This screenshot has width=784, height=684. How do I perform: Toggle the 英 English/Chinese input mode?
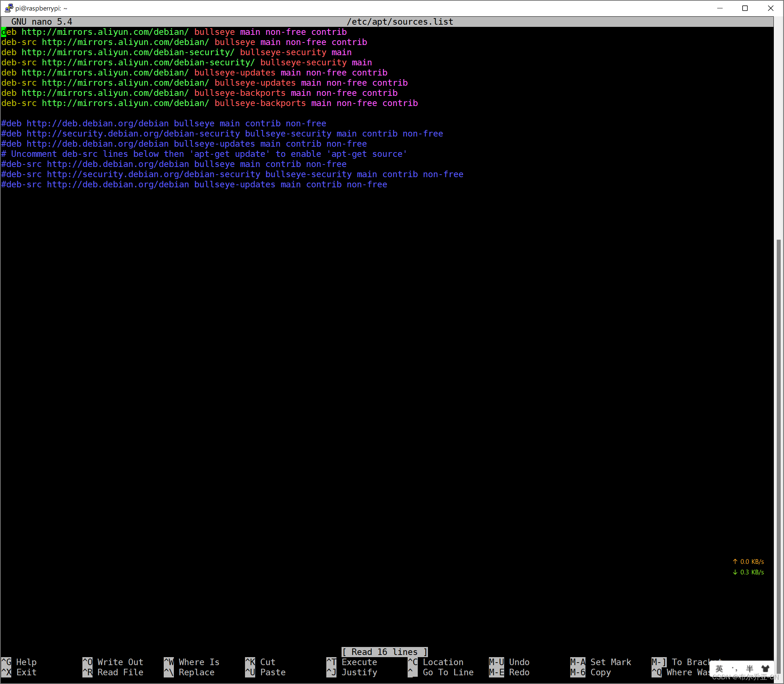[719, 668]
